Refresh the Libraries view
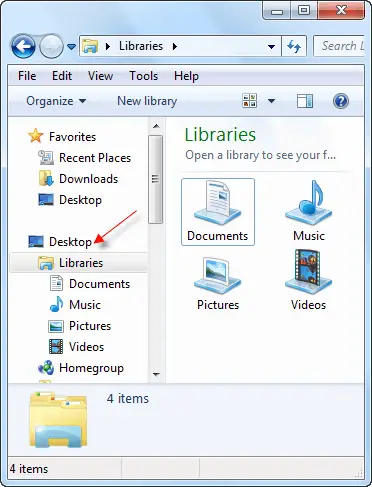Image resolution: width=372 pixels, height=487 pixels. (x=294, y=46)
